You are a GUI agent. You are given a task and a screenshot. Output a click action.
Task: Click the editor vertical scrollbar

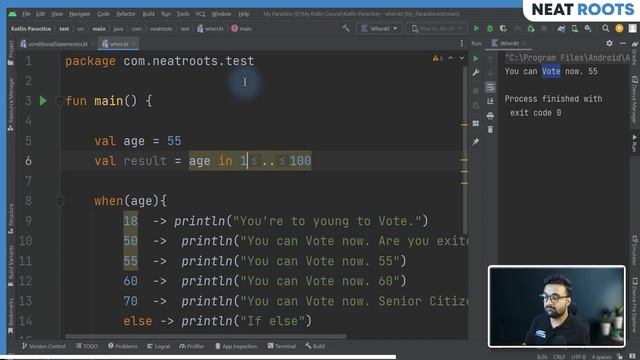(x=465, y=149)
